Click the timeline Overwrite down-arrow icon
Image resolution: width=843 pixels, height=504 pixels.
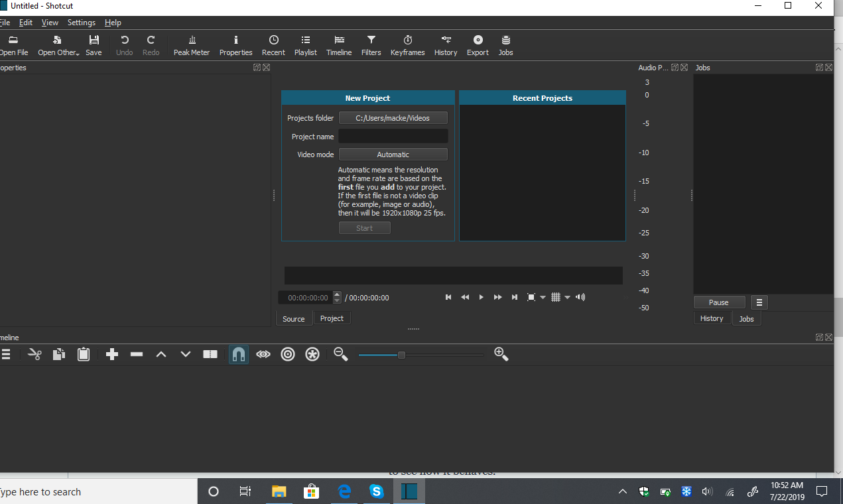pyautogui.click(x=186, y=354)
